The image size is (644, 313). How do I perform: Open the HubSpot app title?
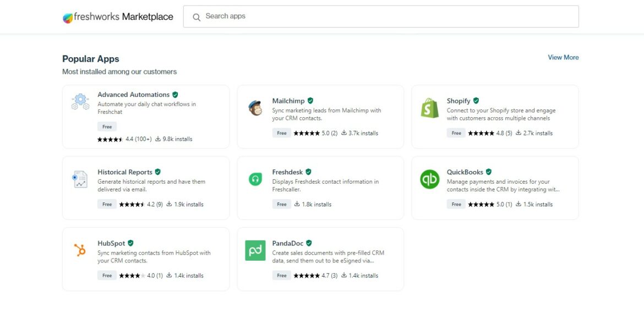tap(111, 243)
